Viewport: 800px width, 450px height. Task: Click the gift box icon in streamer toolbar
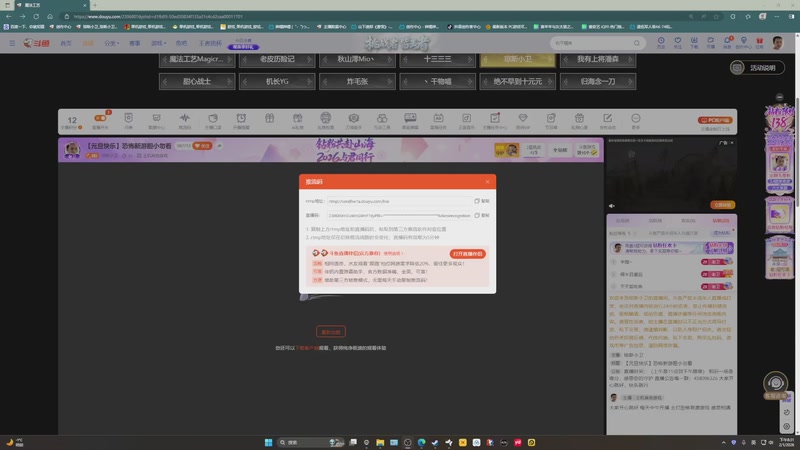[x=269, y=118]
